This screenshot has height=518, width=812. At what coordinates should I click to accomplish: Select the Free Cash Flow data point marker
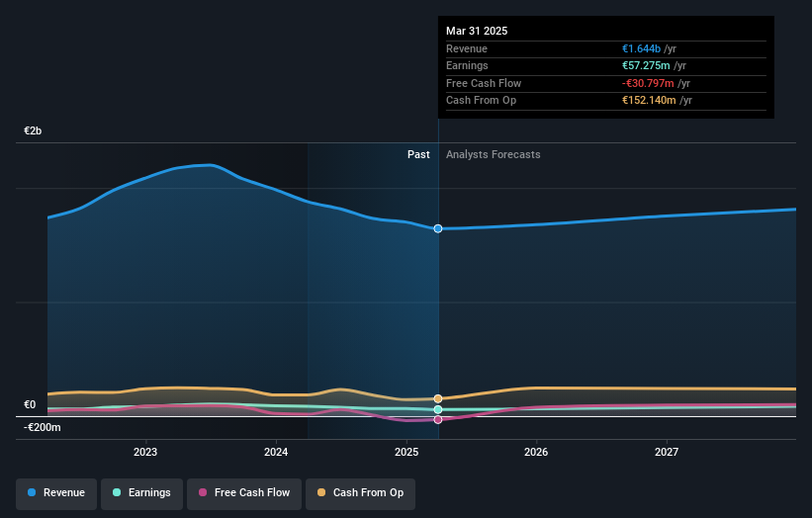pyautogui.click(x=438, y=420)
